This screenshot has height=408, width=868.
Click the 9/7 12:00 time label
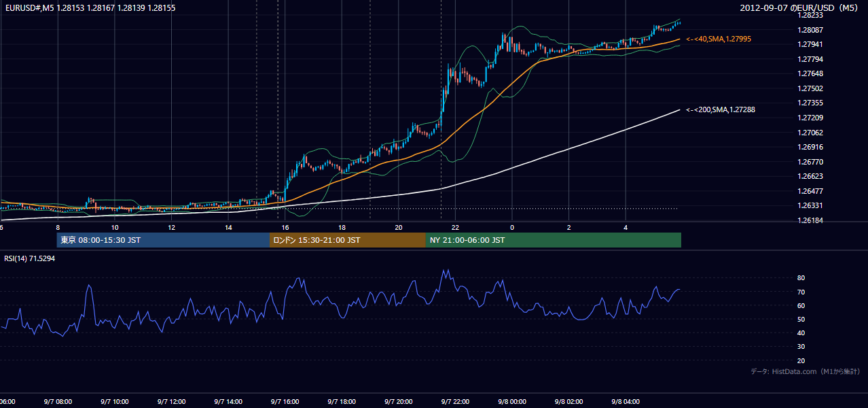click(170, 402)
